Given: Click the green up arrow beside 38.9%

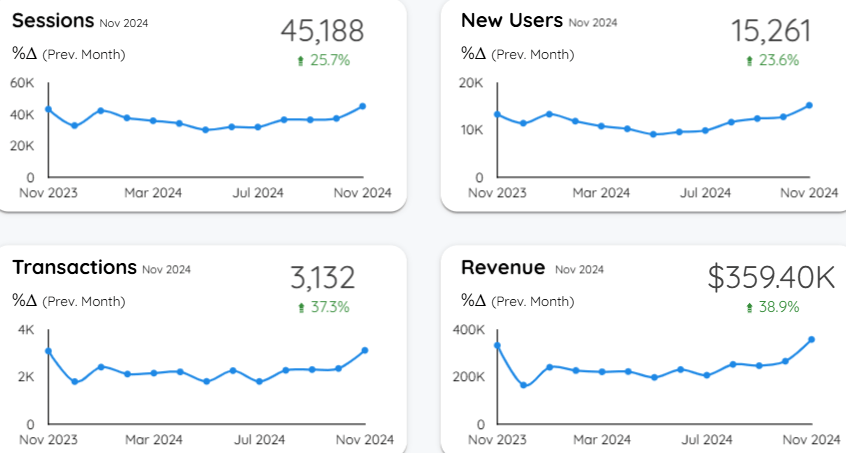Looking at the screenshot, I should tap(749, 308).
